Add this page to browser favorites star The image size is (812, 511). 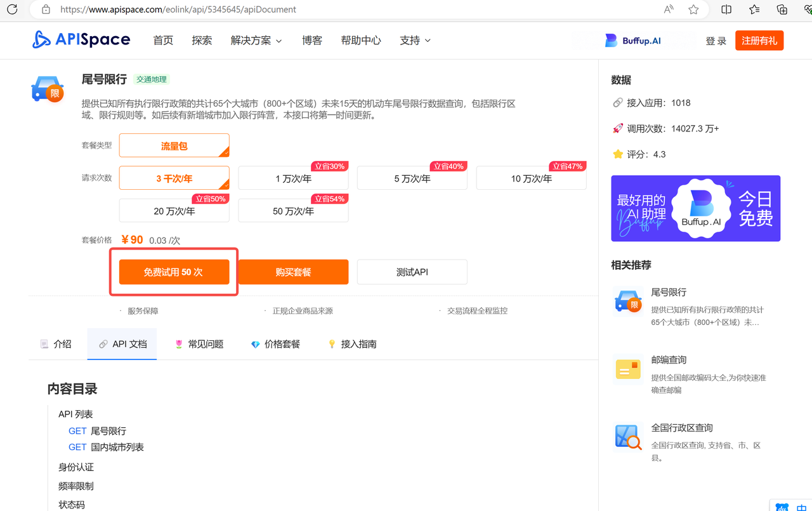[x=693, y=10]
